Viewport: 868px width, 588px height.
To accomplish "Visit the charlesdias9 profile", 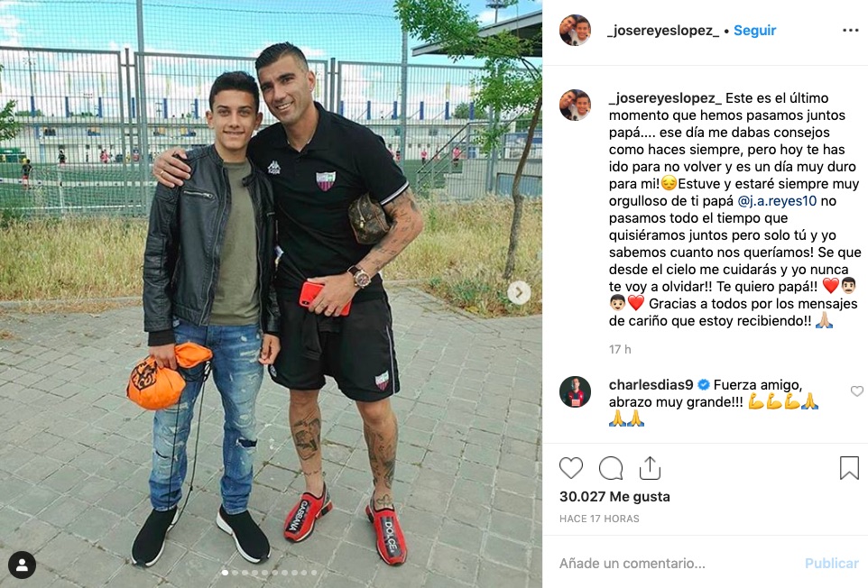I will pyautogui.click(x=651, y=384).
